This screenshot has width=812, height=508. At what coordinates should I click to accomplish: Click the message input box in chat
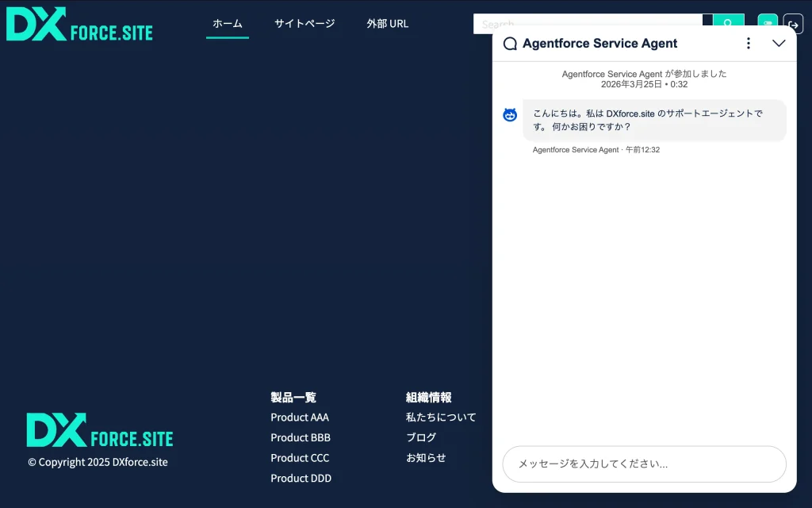pos(644,464)
